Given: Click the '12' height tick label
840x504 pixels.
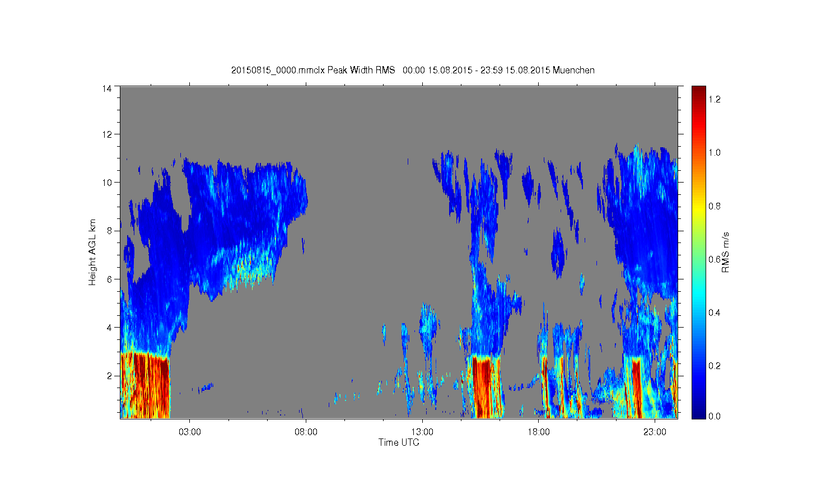Looking at the screenshot, I should point(107,134).
